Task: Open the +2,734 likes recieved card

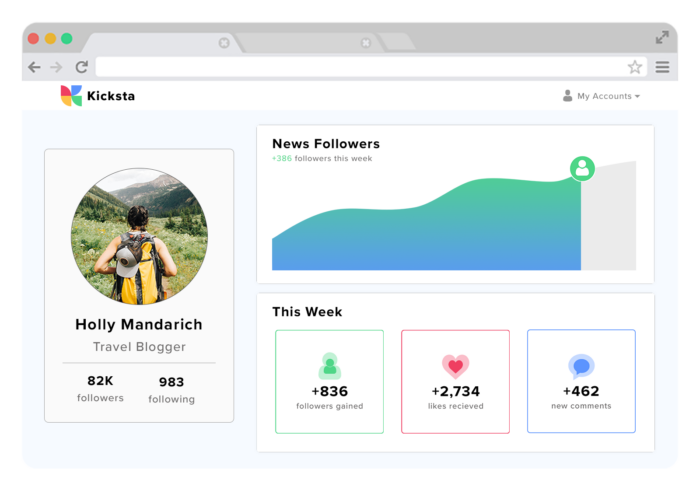Action: coord(455,382)
